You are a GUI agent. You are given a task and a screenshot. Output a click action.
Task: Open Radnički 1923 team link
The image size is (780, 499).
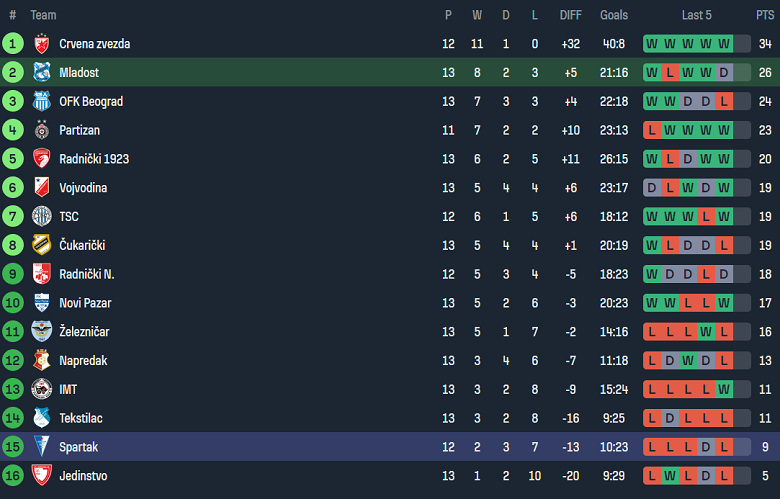94,159
